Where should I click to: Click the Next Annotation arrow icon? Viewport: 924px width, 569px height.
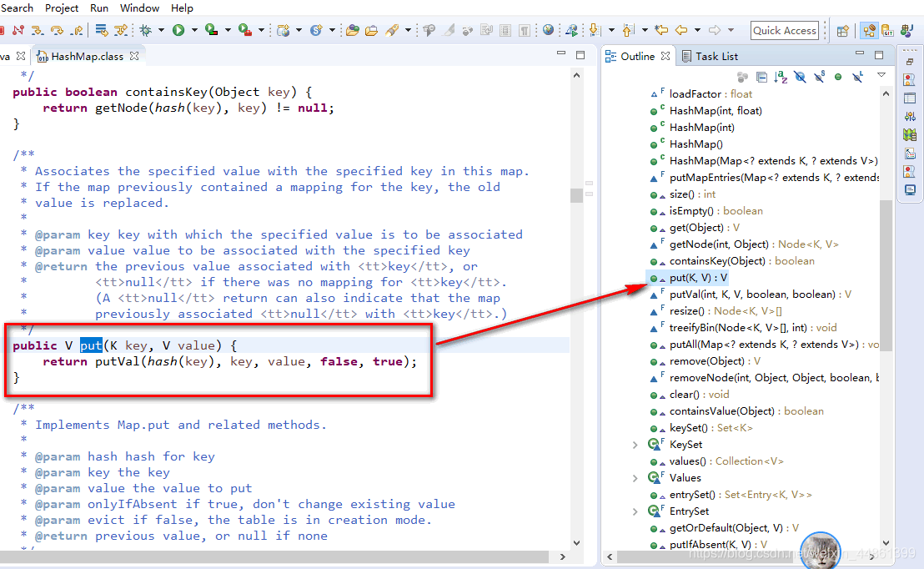click(595, 30)
